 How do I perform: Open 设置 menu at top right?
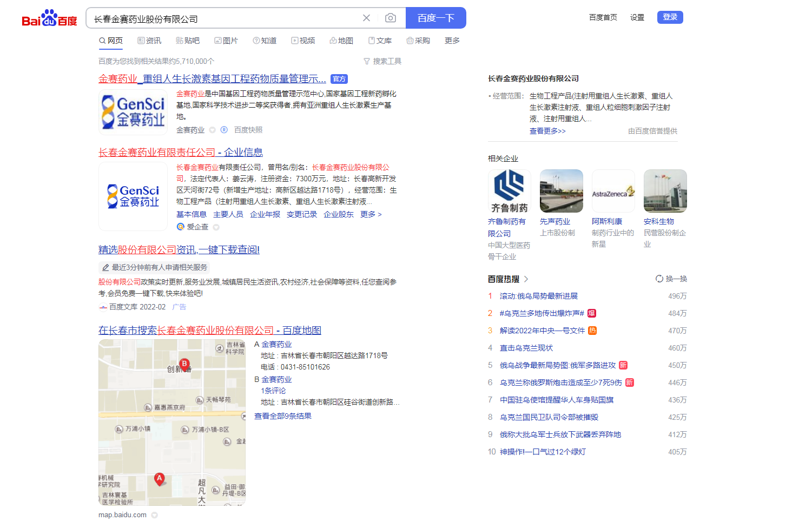click(x=637, y=17)
